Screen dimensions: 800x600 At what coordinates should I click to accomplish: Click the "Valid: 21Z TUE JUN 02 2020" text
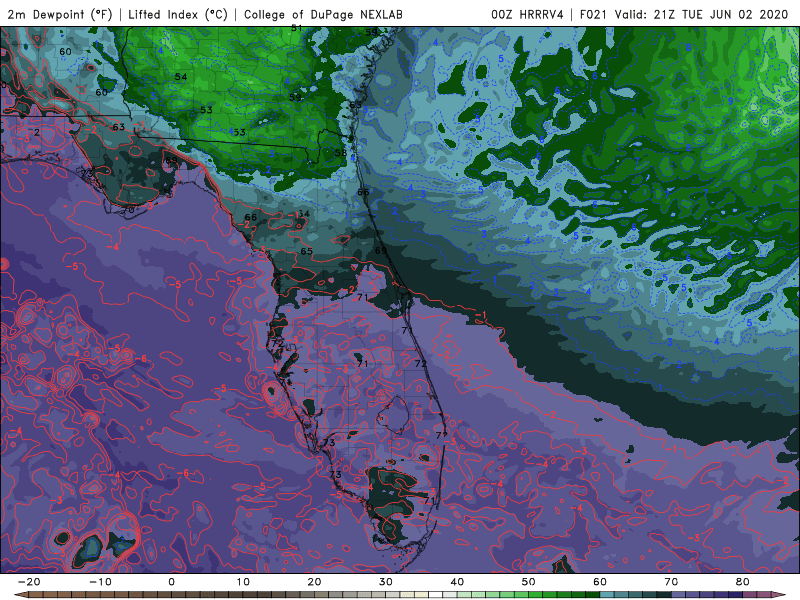702,14
